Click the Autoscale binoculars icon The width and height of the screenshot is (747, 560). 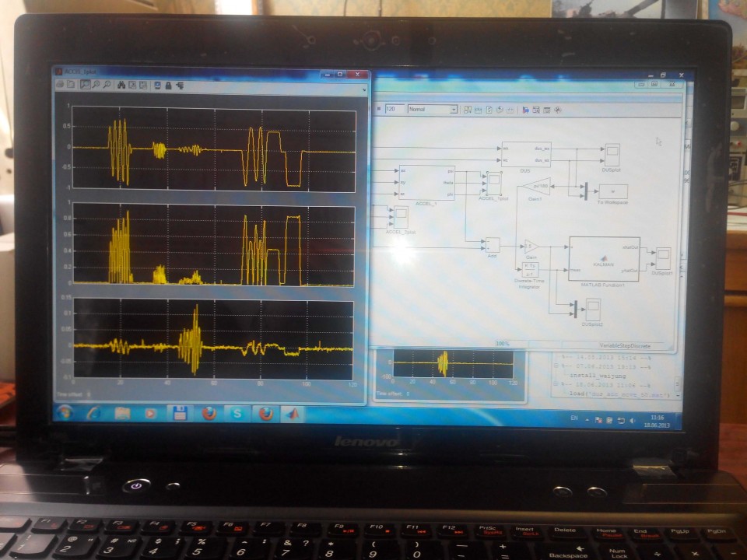[x=122, y=85]
